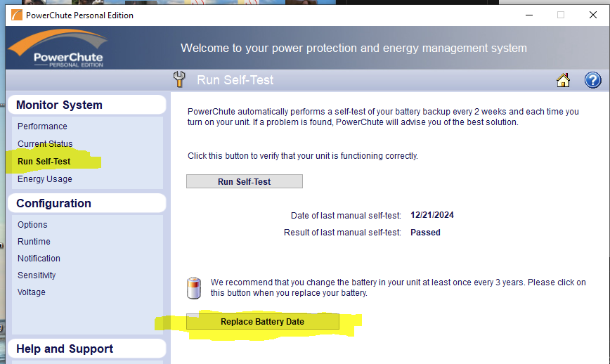Screen dimensions: 610x364
Task: Expand the Help and Support section
Action: [86, 349]
